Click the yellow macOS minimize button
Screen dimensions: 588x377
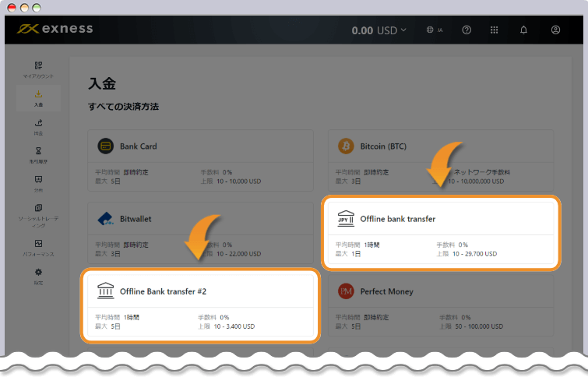(24, 8)
